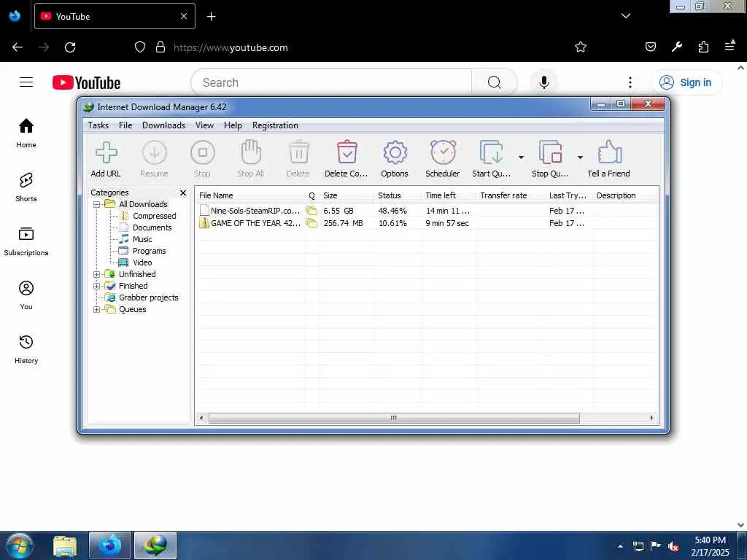Open YouTube Shorts in sidebar
Image resolution: width=747 pixels, height=560 pixels.
tap(26, 187)
